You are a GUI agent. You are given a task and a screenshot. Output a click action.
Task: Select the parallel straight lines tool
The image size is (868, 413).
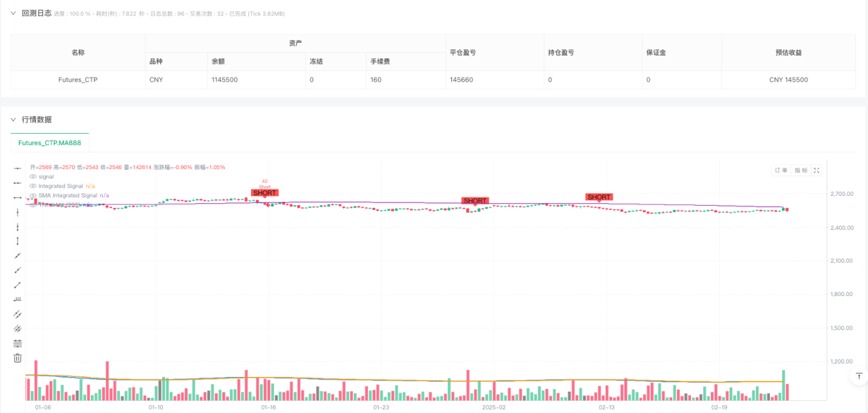click(x=17, y=329)
